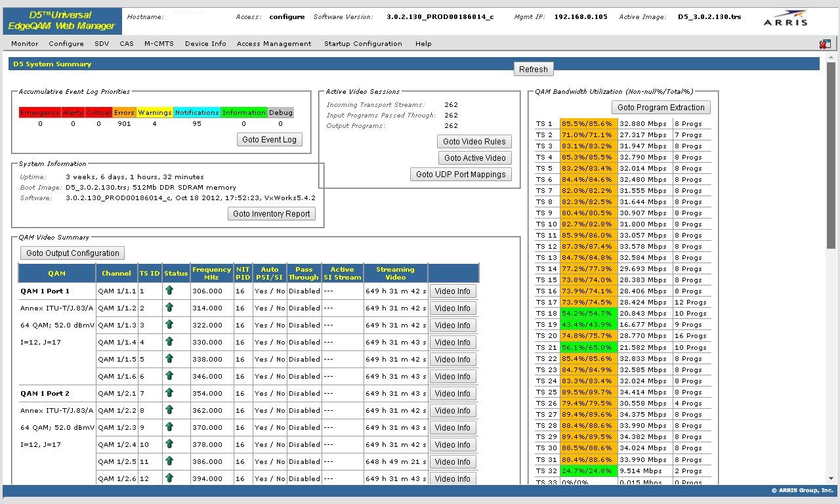The width and height of the screenshot is (840, 504).
Task: Click the 648 h 49 m 21 s cell
Action: pyautogui.click(x=396, y=462)
